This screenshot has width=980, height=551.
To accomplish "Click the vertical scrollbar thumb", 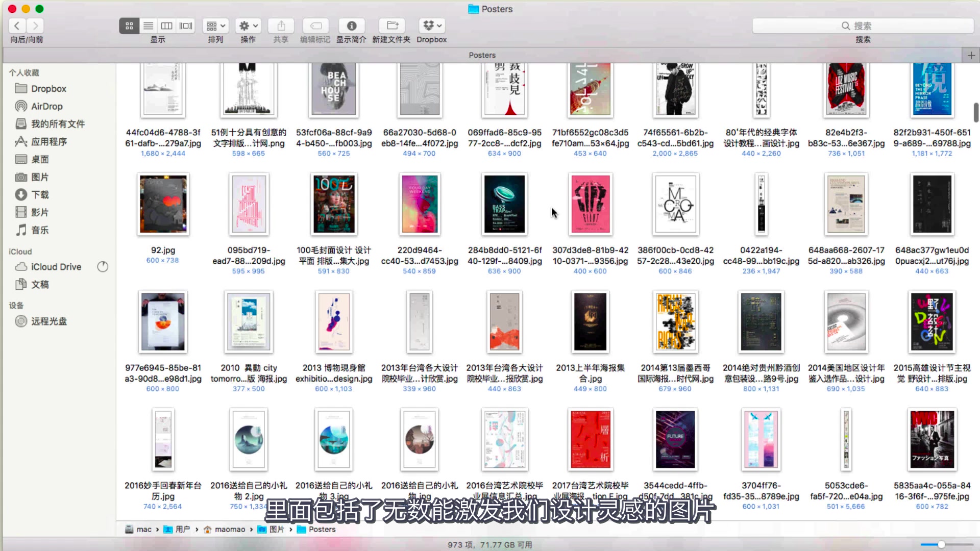I will tap(976, 113).
